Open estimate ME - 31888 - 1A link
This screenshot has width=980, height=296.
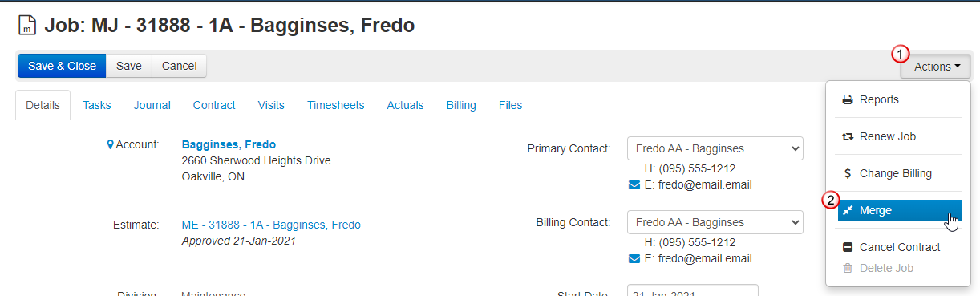click(271, 225)
